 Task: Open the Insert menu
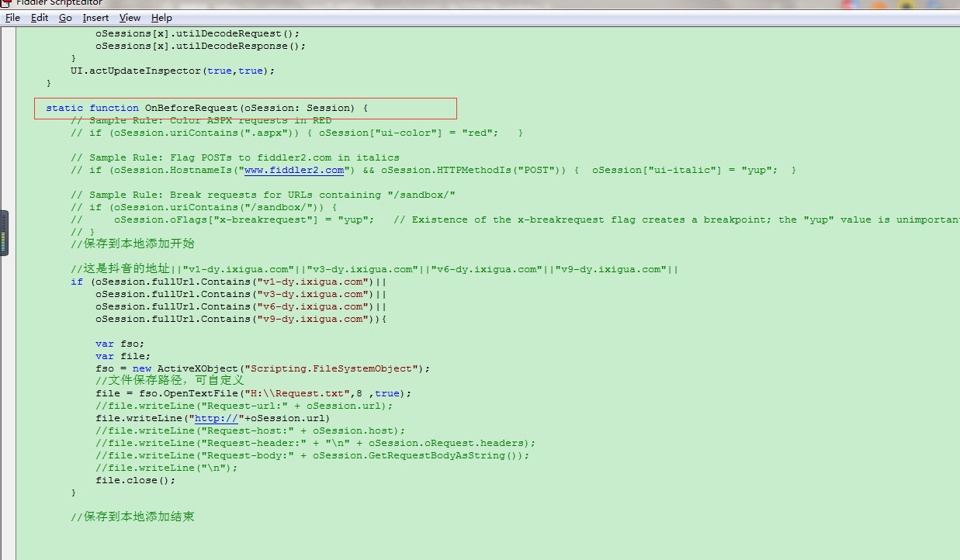[x=95, y=18]
